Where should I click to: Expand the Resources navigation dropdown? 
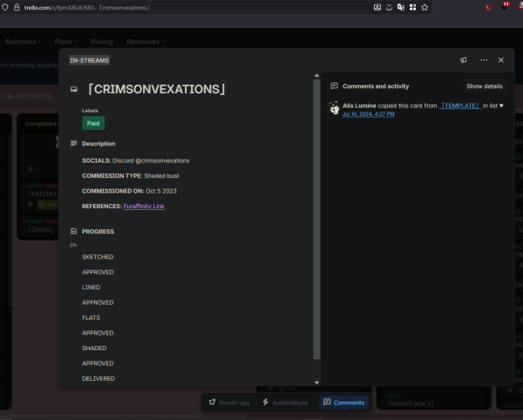coord(145,41)
